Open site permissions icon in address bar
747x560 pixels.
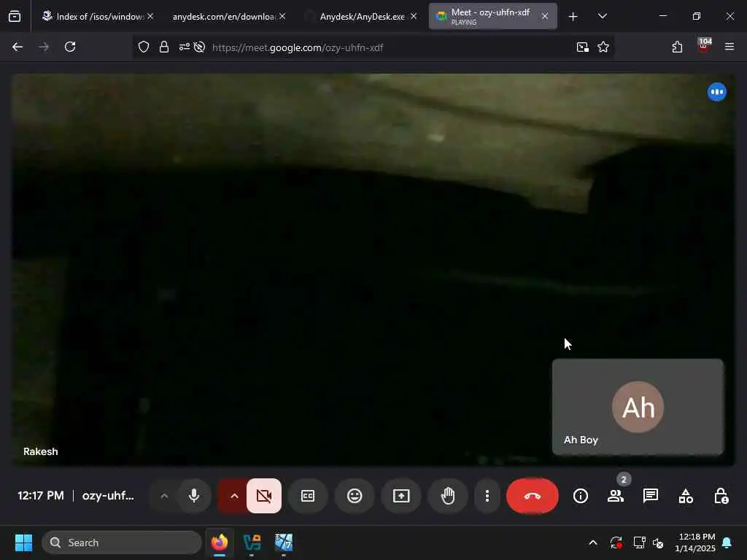point(184,47)
